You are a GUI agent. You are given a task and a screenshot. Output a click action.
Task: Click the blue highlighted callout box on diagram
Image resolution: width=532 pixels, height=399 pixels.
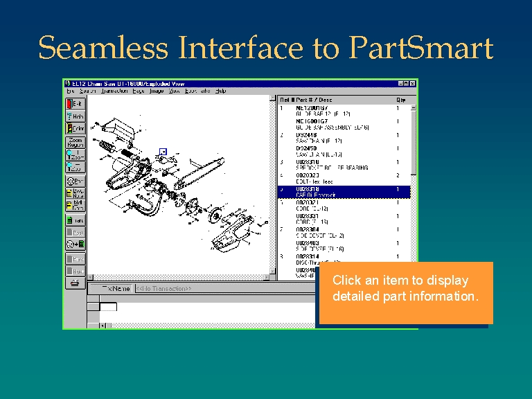[x=163, y=152]
